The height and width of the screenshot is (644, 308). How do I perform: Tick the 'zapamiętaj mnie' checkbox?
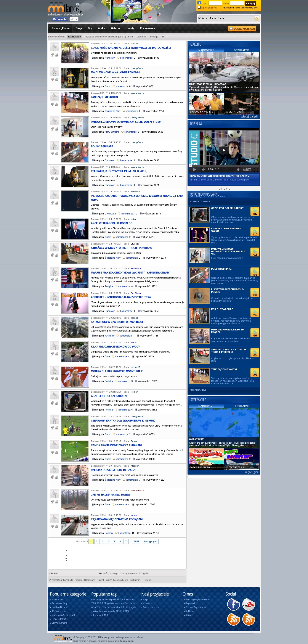coord(199,7)
